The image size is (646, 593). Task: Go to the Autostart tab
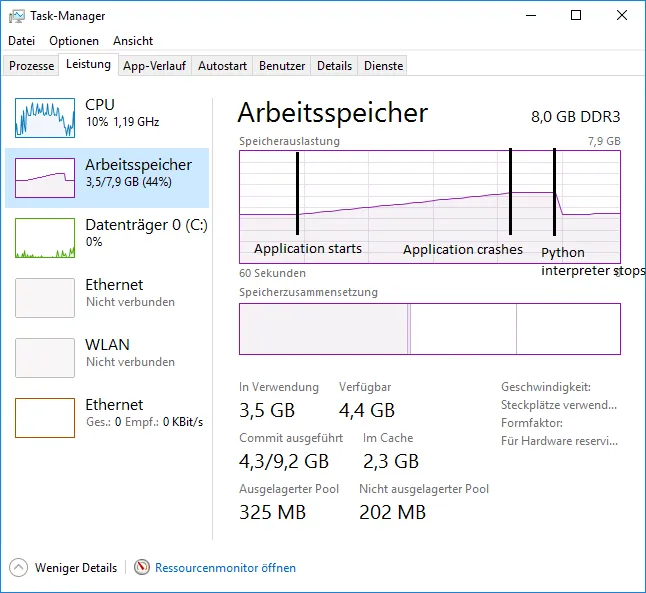point(222,66)
